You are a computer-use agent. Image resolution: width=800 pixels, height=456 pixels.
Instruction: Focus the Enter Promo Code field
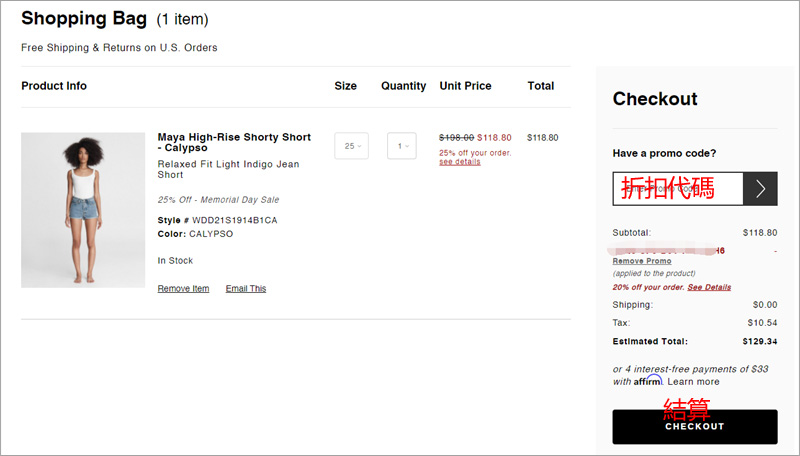[x=678, y=189]
